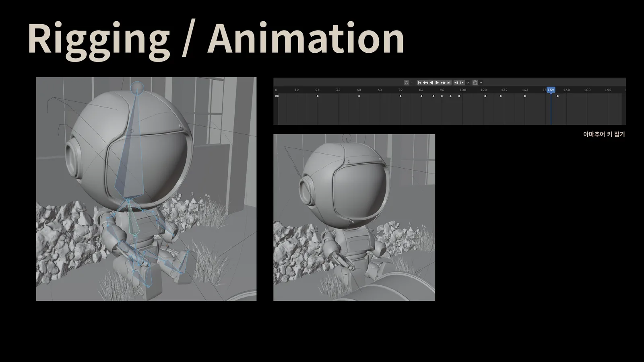Screen dimensions: 644x362
Task: Click frame number 168 on the ruler
Action: coord(567,90)
